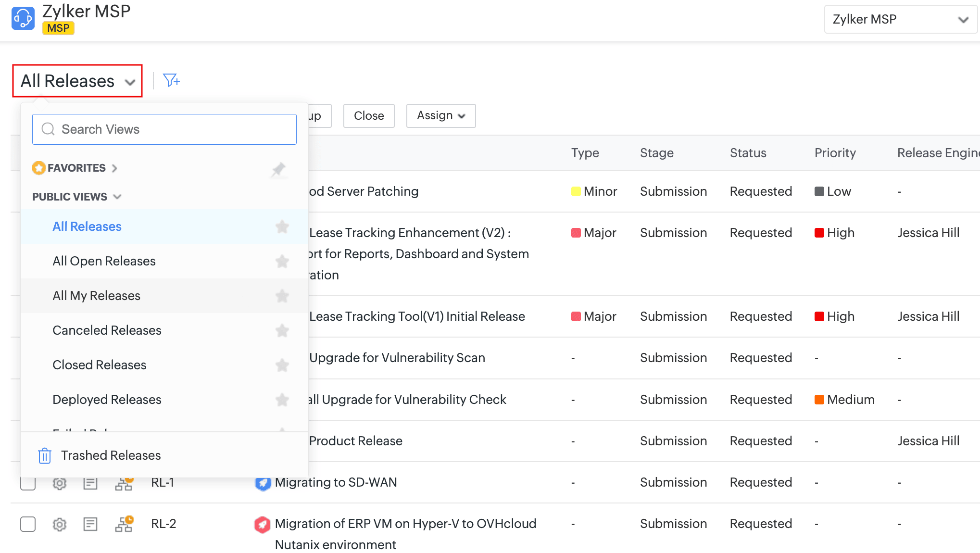This screenshot has height=553, width=980.
Task: Click the trash icon for Trashed Releases
Action: (45, 455)
